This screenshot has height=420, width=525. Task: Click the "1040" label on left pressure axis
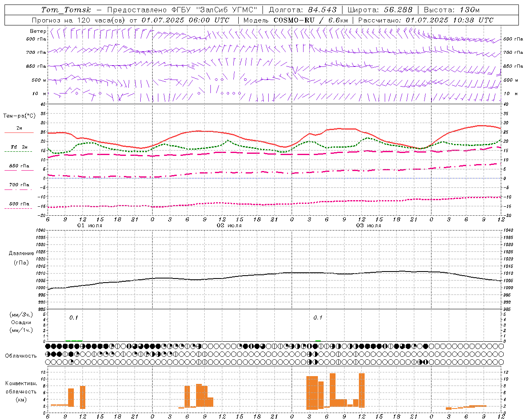[41, 230]
